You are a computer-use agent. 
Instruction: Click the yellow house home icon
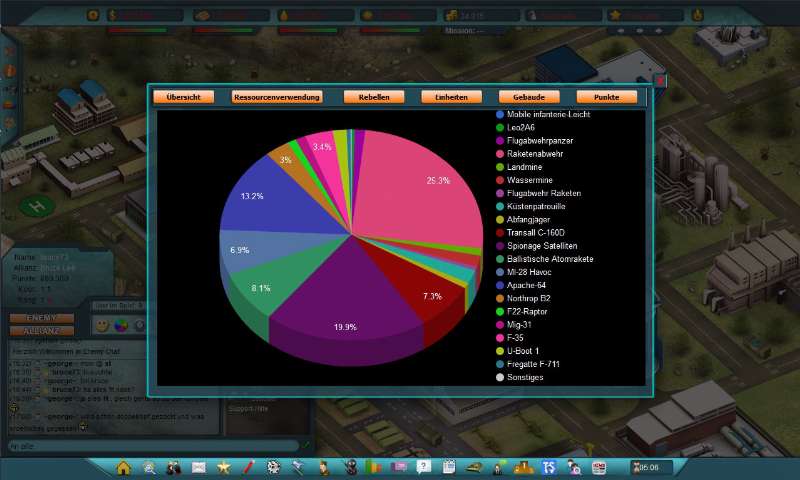(x=123, y=467)
